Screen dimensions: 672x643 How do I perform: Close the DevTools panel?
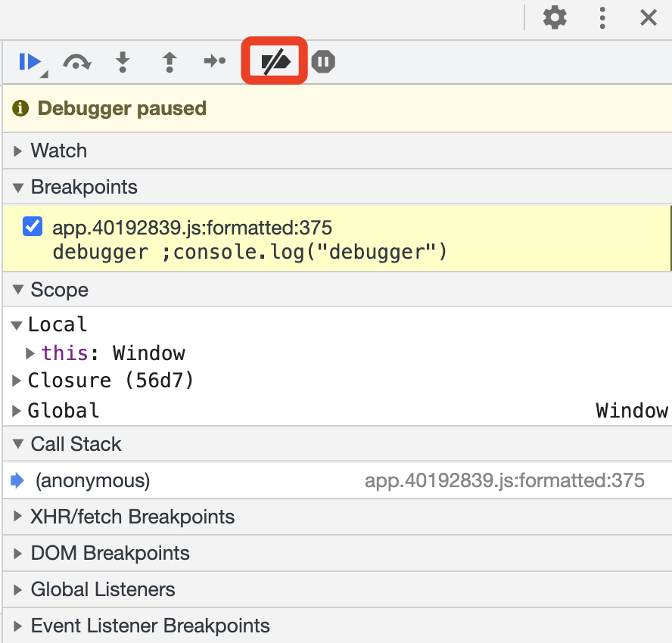pos(649,17)
